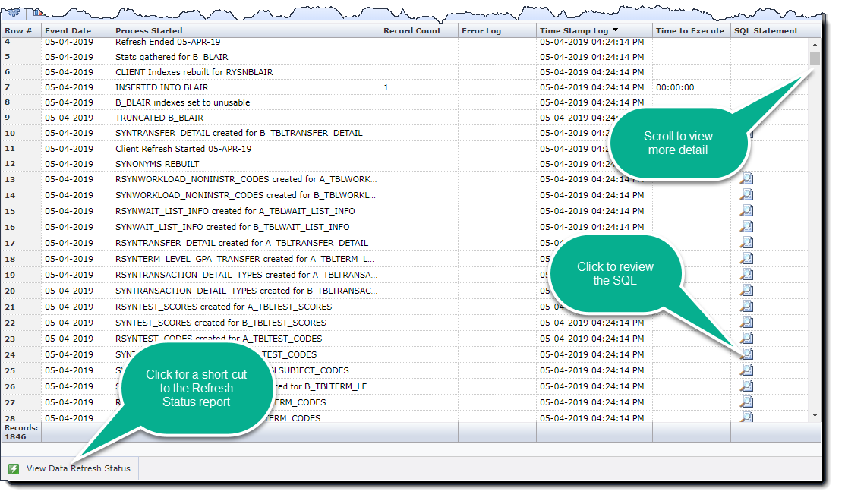Image resolution: width=845 pixels, height=504 pixels.
Task: Click the scrollbar up arrow
Action: tap(815, 43)
